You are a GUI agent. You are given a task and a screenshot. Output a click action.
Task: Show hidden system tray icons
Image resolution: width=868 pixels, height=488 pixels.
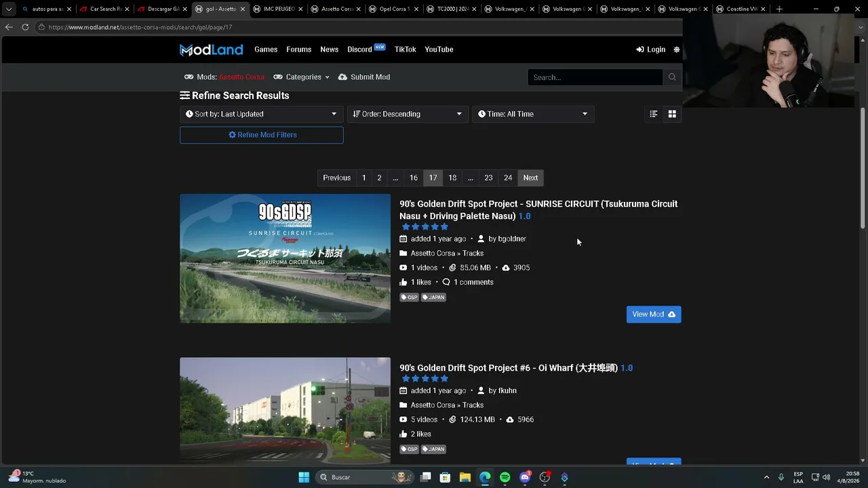[766, 477]
